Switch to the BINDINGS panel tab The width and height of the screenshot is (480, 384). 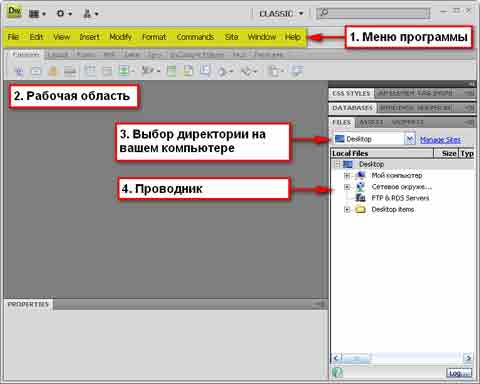(x=397, y=108)
